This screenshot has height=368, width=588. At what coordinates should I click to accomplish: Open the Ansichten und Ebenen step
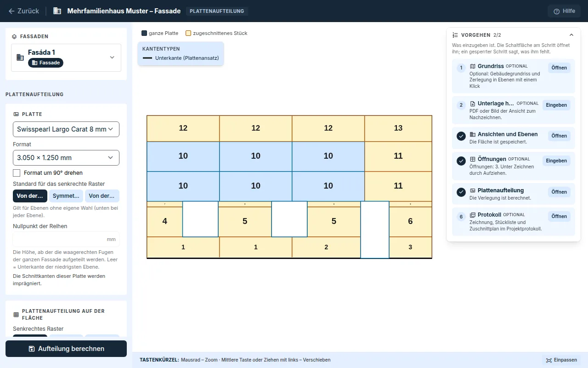[x=559, y=136]
